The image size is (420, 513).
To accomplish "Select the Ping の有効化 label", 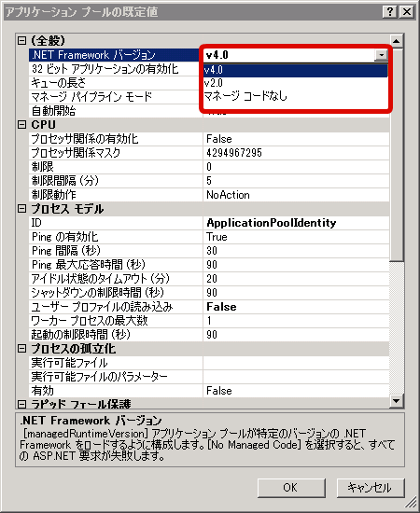I will [64, 237].
